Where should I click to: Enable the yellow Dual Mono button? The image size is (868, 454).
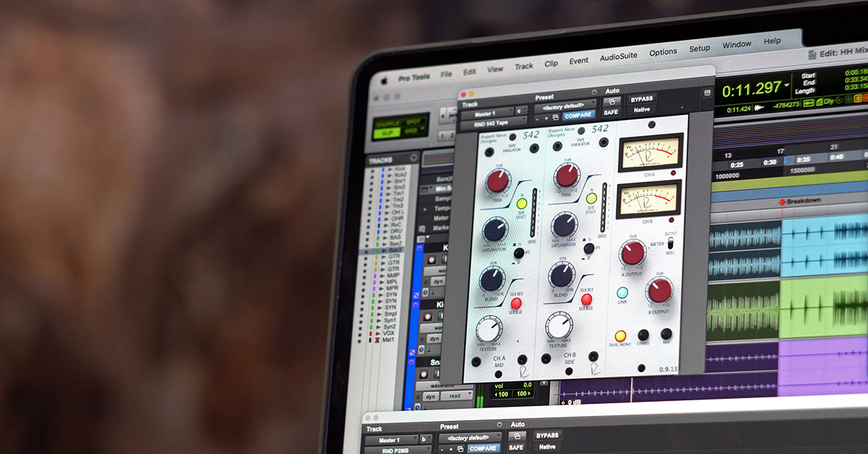(621, 336)
